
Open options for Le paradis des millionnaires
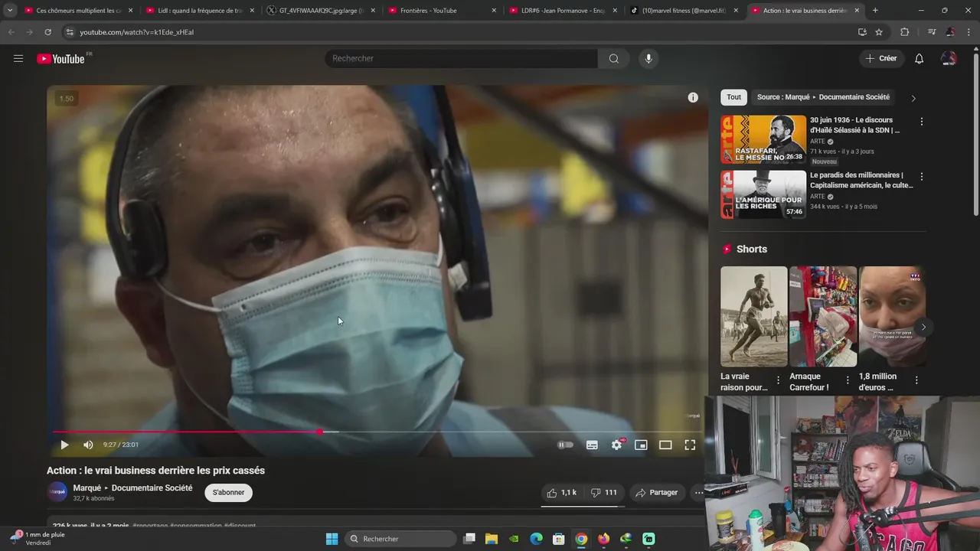click(921, 177)
